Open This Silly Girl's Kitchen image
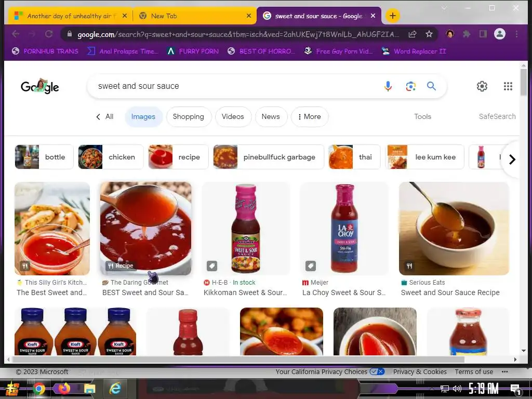532x399 pixels. pos(52,229)
